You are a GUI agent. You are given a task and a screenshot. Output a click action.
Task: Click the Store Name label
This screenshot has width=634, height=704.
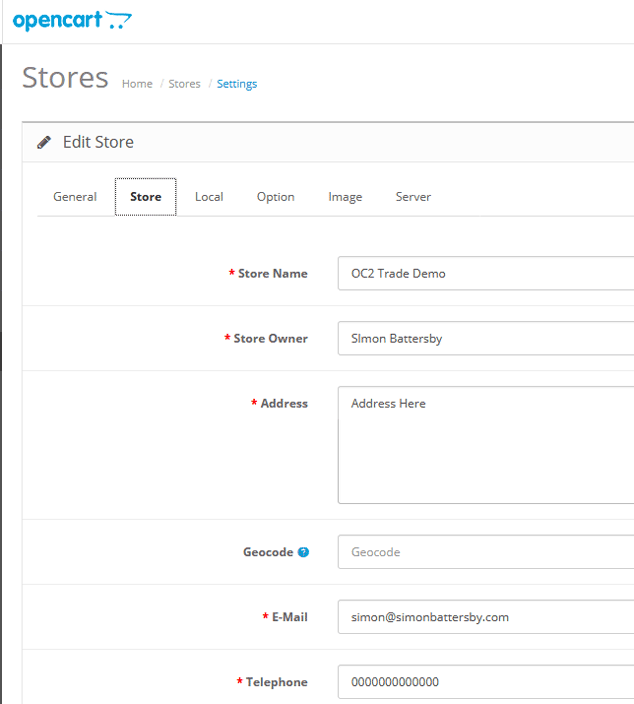click(x=273, y=273)
